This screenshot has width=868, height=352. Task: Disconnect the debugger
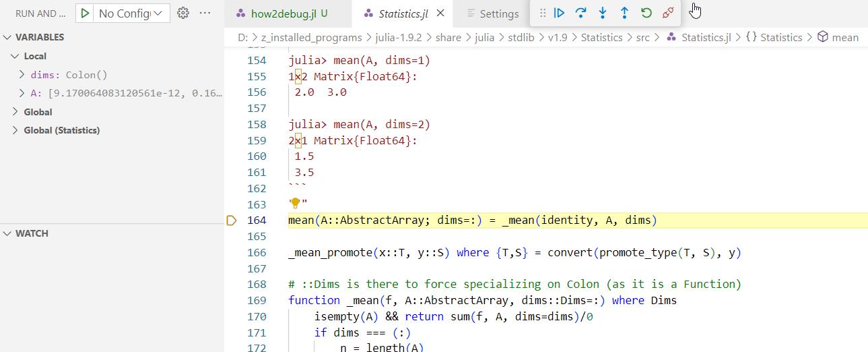click(667, 13)
